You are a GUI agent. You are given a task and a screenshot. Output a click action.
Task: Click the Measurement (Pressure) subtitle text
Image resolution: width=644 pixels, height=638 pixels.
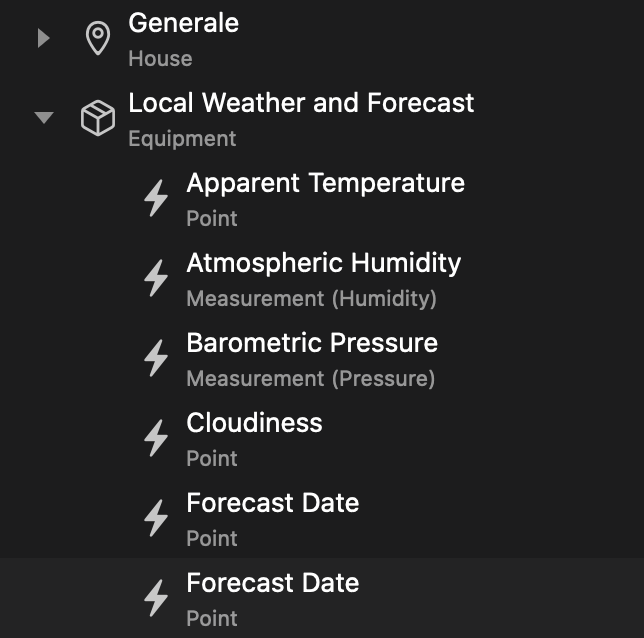click(x=310, y=379)
